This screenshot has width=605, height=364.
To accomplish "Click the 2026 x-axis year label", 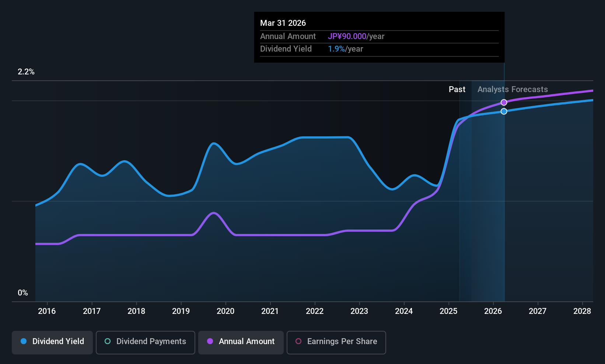I will [x=493, y=311].
